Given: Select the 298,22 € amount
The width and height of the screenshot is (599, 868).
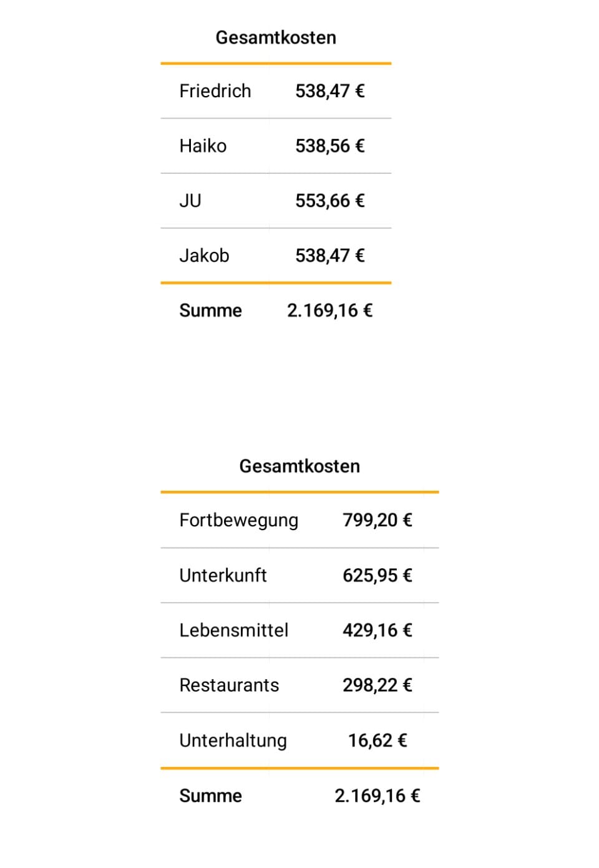Looking at the screenshot, I should point(377,685).
